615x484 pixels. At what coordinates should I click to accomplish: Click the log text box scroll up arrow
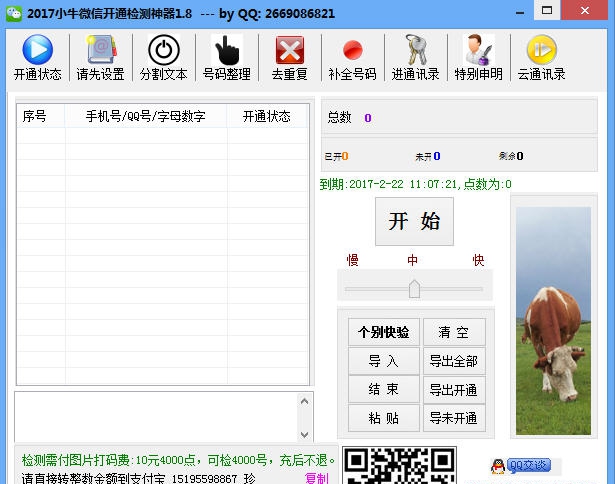[304, 401]
